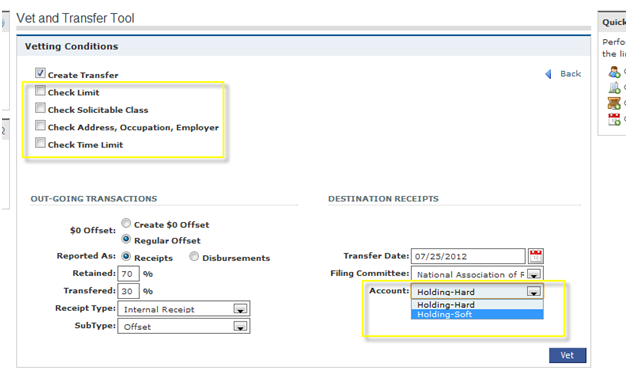Choose Receipts for Reported As
628x388 pixels.
126,256
